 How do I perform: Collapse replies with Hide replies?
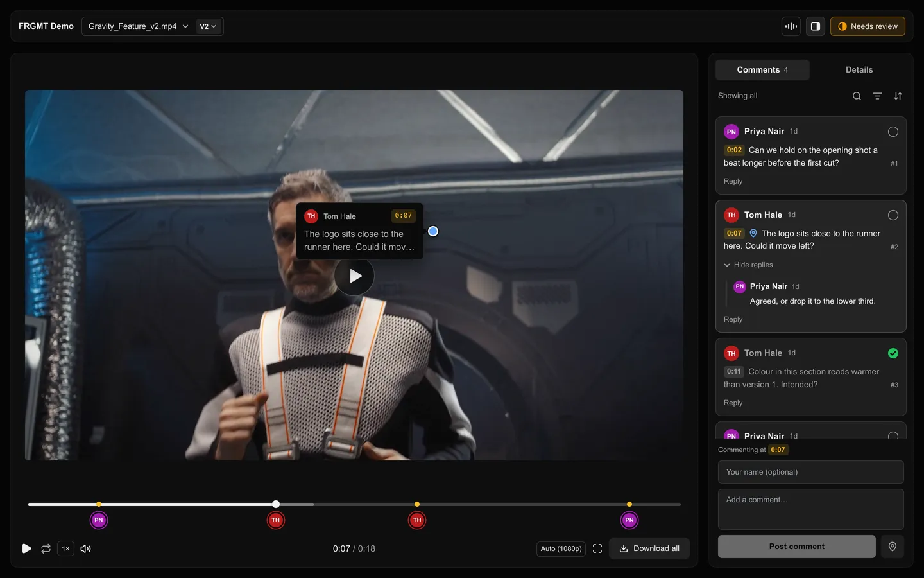[748, 265]
